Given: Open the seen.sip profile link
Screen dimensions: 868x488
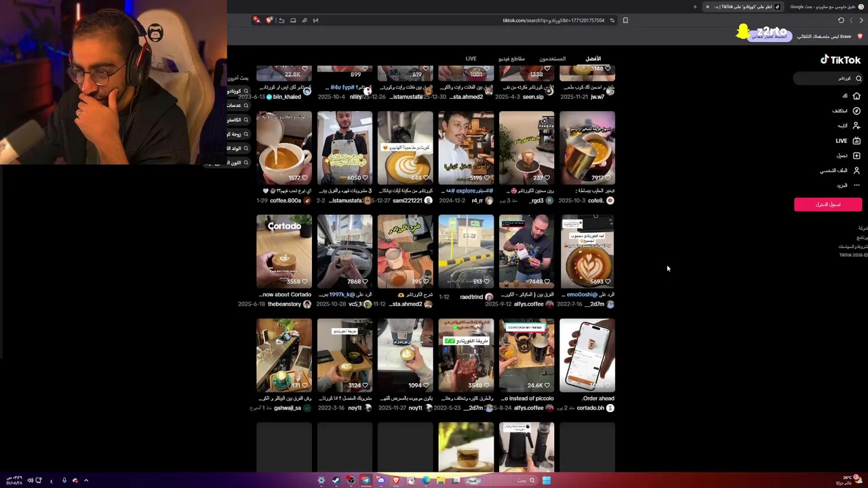Looking at the screenshot, I should pyautogui.click(x=533, y=97).
